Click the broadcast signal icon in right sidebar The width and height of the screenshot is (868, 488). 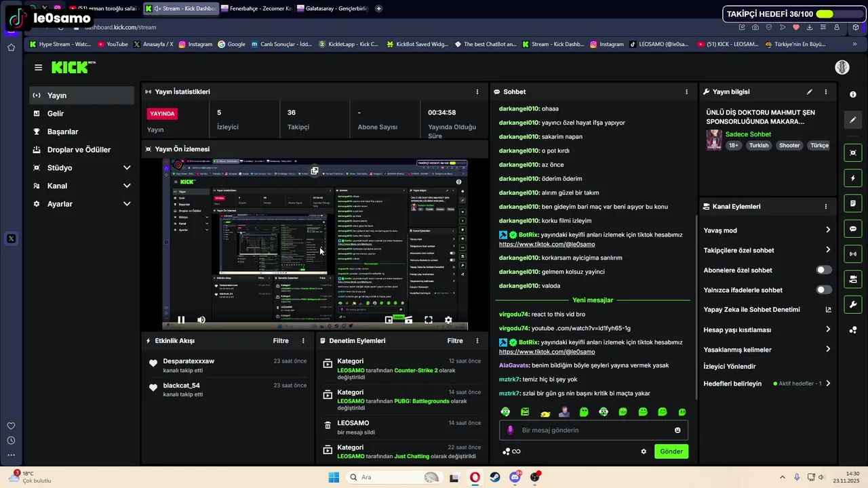853,254
